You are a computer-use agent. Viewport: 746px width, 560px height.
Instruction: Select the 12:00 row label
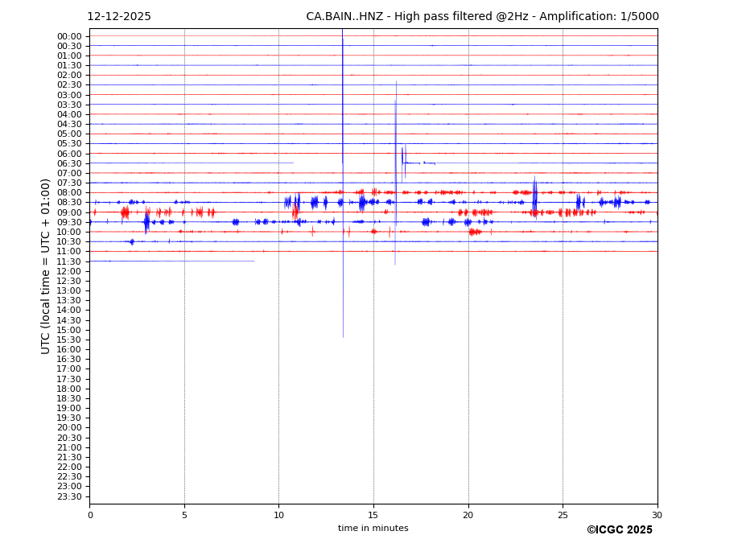69,271
